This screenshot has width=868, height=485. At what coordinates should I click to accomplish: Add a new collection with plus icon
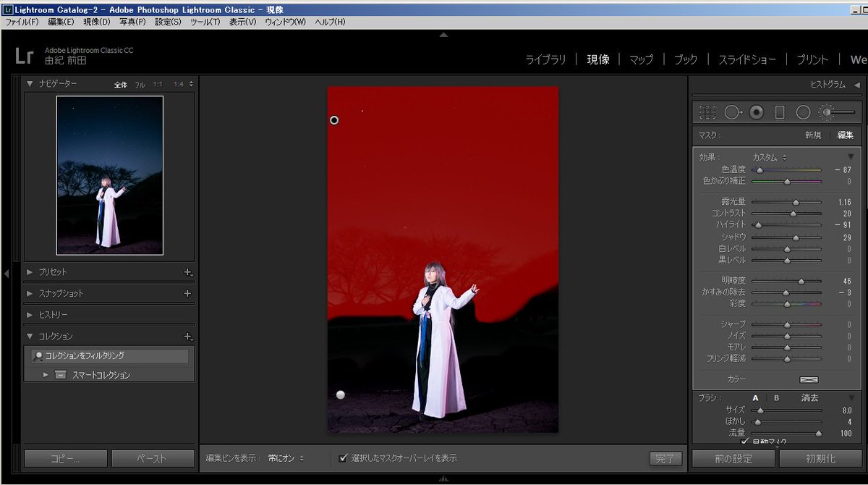point(187,337)
